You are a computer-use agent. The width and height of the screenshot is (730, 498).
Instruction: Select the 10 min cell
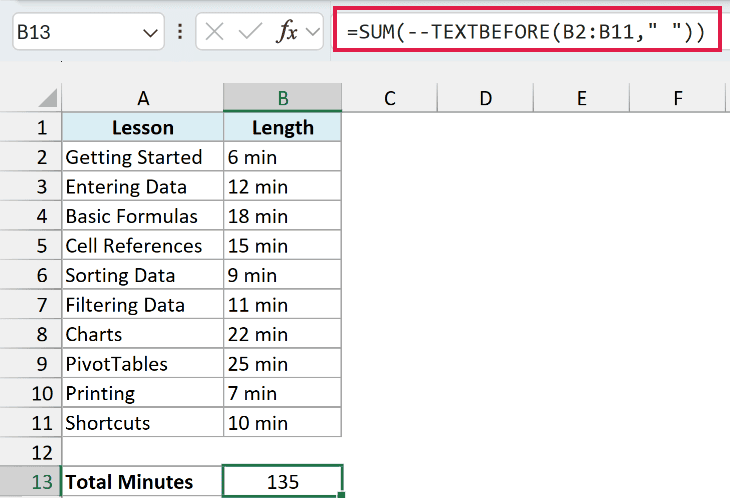tap(283, 423)
